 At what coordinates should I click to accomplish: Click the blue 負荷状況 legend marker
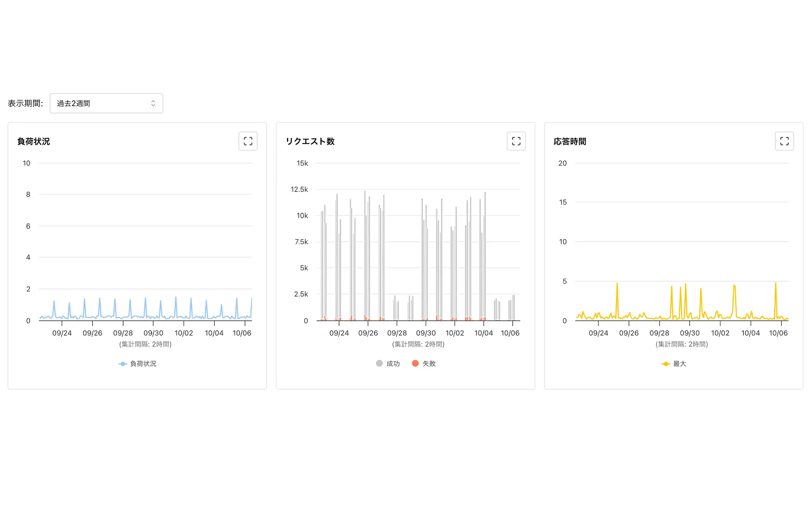click(x=123, y=363)
